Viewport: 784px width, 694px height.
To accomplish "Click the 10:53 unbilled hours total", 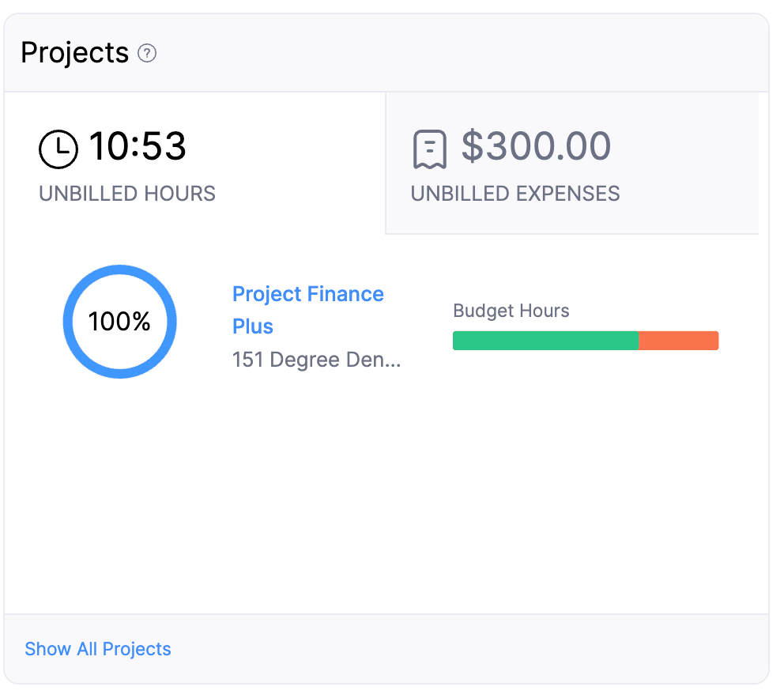I will tap(139, 146).
